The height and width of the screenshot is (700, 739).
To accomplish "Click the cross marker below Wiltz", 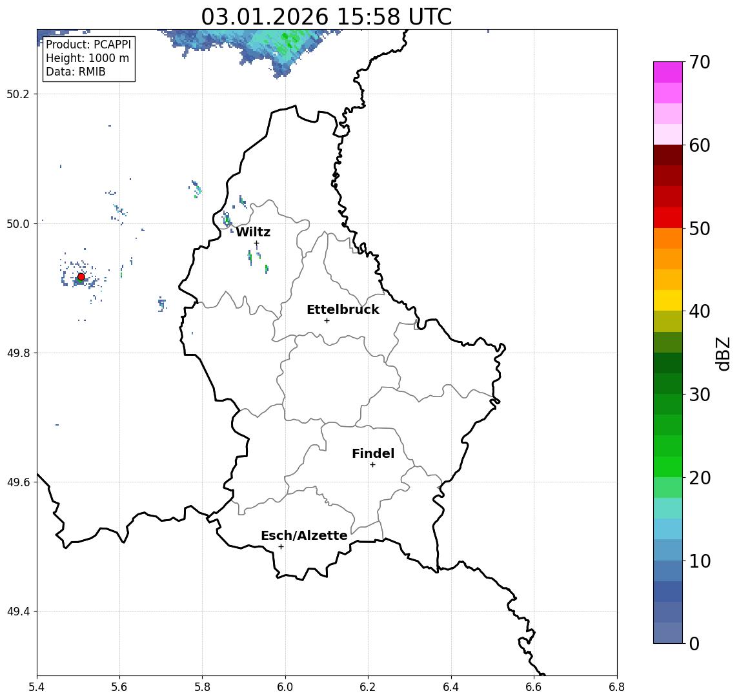I will (256, 243).
